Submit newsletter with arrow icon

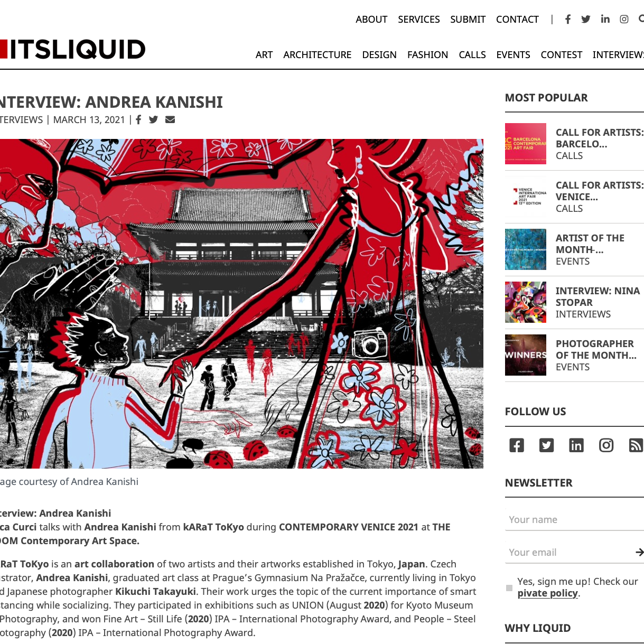(639, 552)
